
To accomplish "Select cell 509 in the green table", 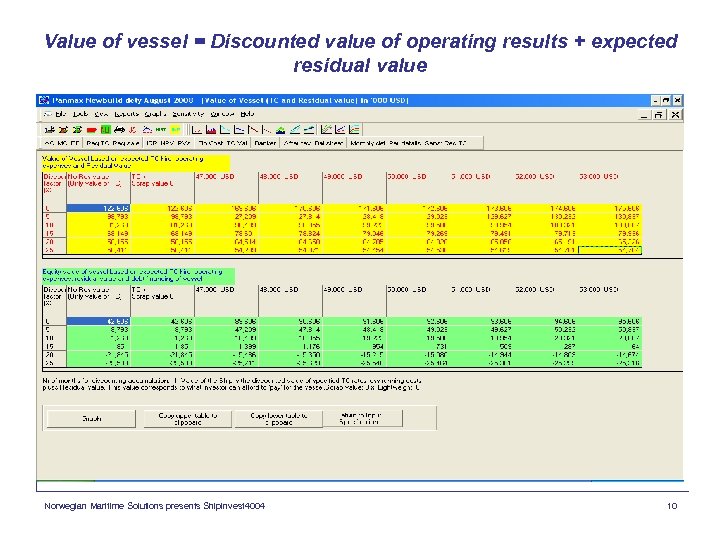I will tap(481, 346).
